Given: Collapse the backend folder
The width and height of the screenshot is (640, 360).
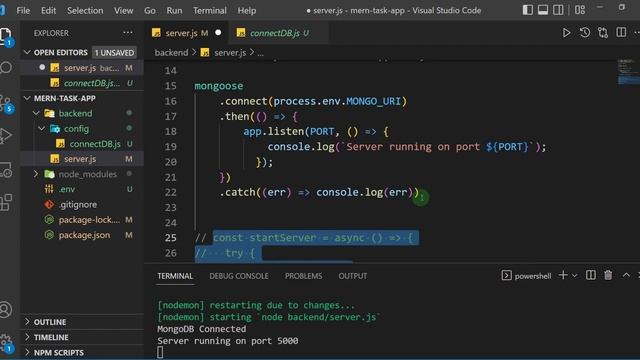Looking at the screenshot, I should pos(36,113).
